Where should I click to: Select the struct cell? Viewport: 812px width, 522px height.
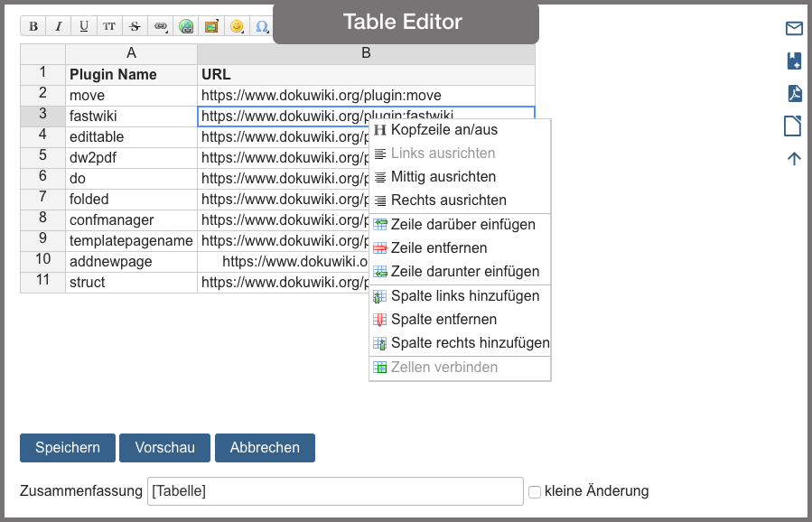pyautogui.click(x=131, y=283)
